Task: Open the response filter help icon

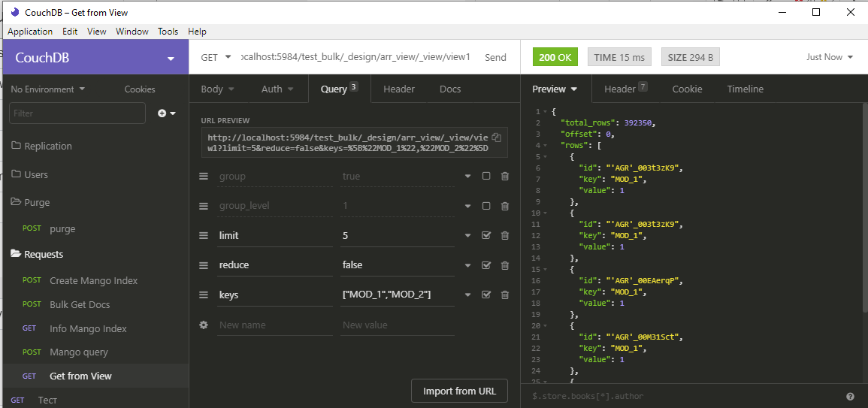Action: click(850, 397)
